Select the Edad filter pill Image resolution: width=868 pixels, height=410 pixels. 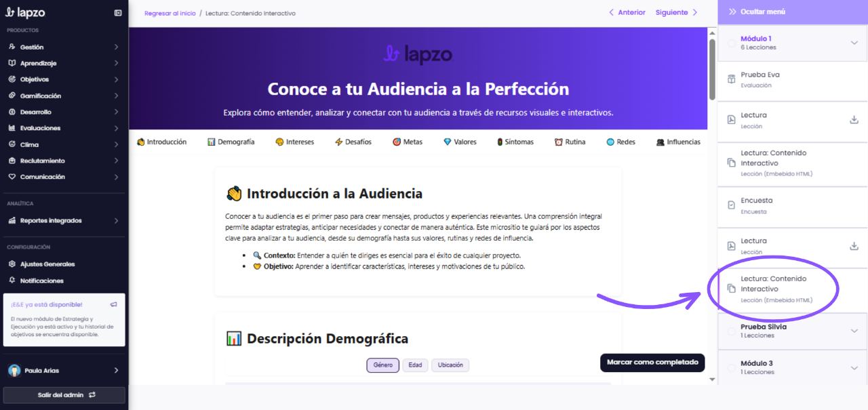[x=415, y=365]
